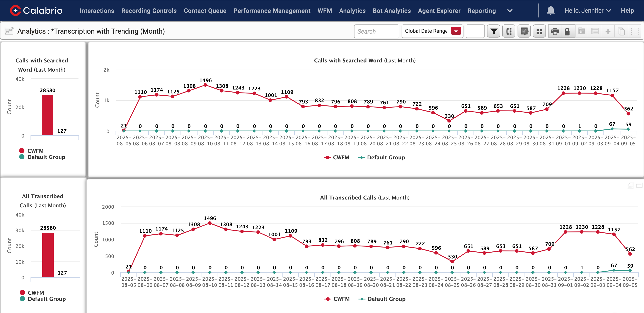
Task: Click the Calabrio logo
Action: click(x=36, y=10)
